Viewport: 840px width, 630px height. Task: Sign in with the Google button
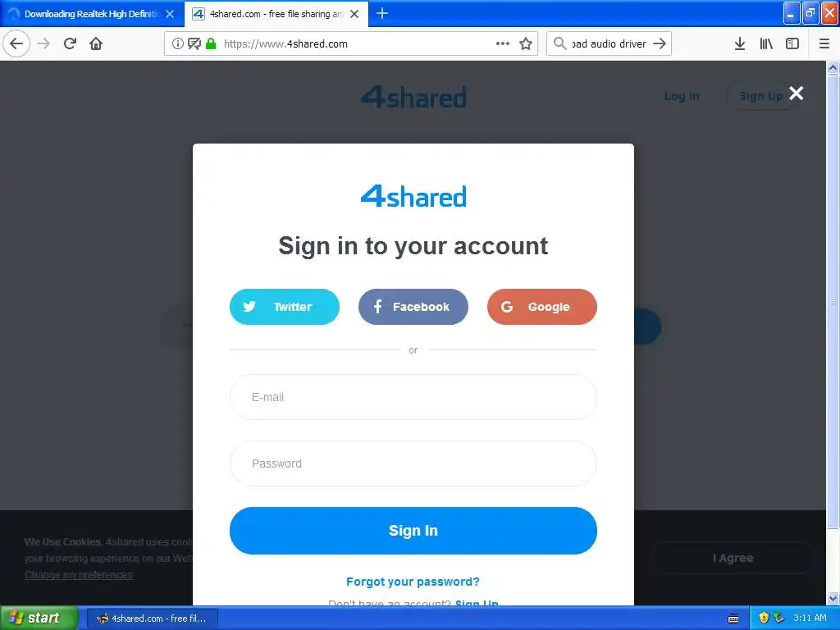point(541,307)
